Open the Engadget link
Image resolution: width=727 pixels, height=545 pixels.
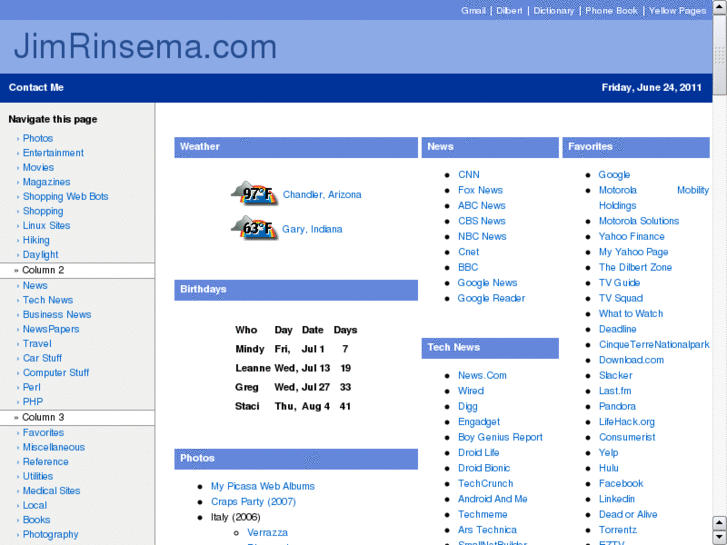(x=478, y=422)
